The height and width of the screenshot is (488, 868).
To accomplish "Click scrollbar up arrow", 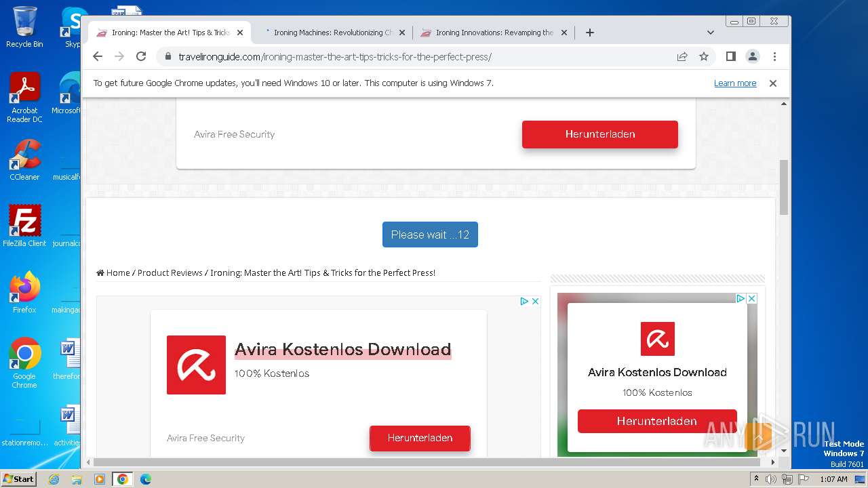I will (x=784, y=104).
